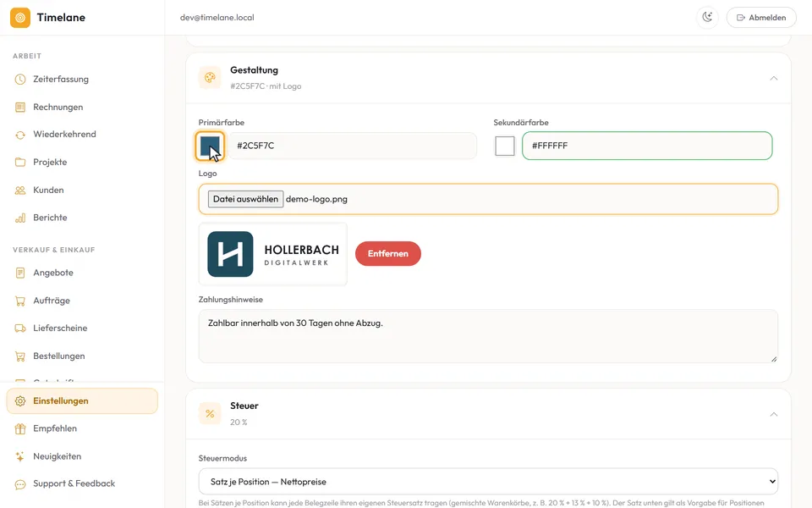Click the Datei auswählen button

tap(245, 199)
